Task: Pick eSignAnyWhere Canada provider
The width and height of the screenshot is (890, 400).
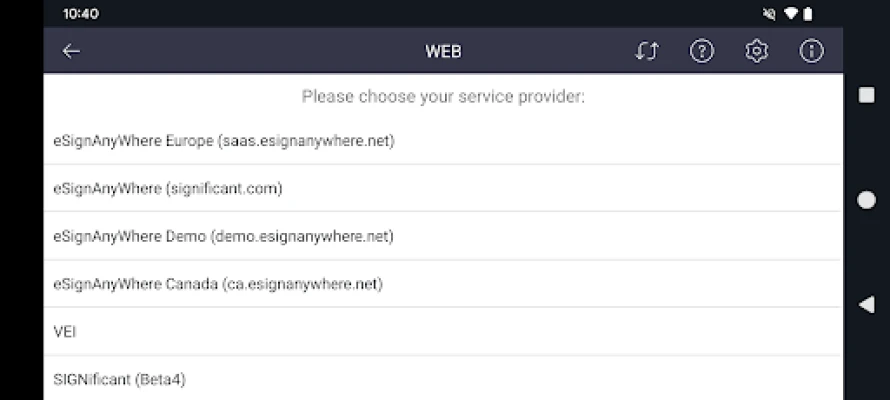Action: [x=218, y=284]
